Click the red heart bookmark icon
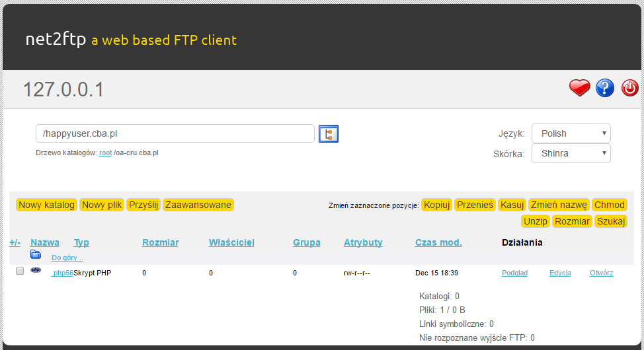Screen dimensions: 644x350 (579, 88)
